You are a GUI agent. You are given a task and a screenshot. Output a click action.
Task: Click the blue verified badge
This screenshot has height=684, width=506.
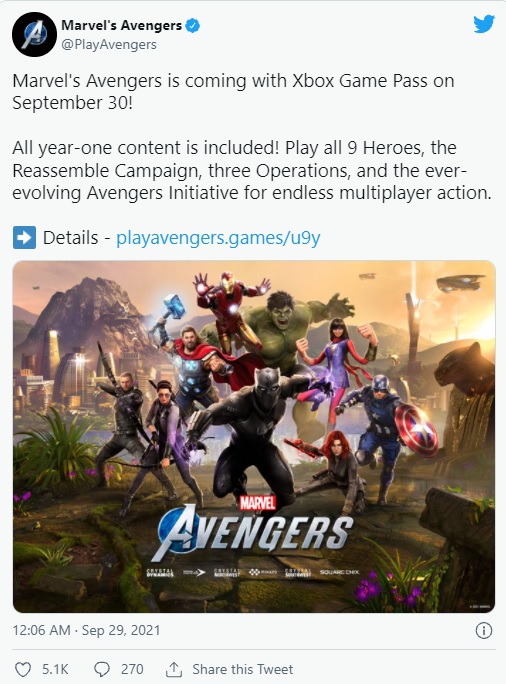click(x=193, y=25)
